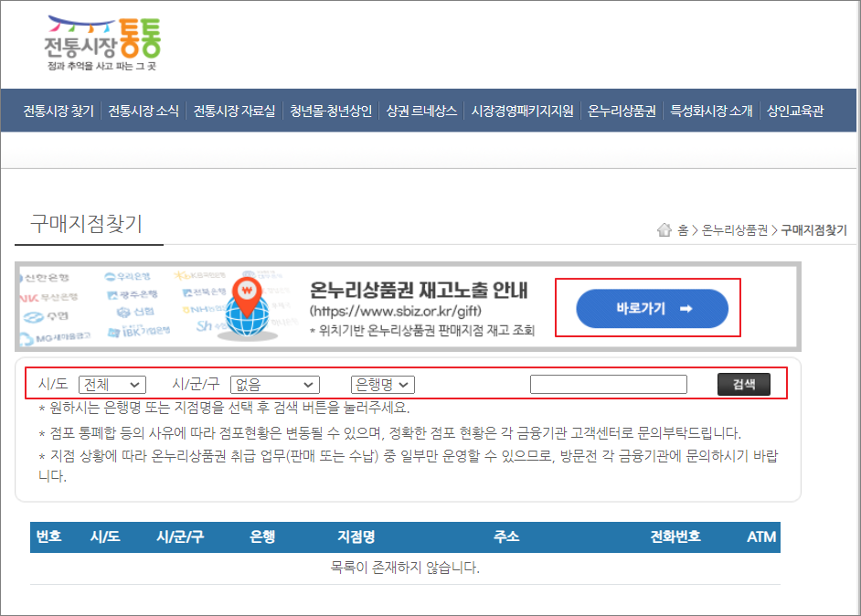Click the Gwangju Bank logo
The height and width of the screenshot is (616, 861).
(x=133, y=293)
